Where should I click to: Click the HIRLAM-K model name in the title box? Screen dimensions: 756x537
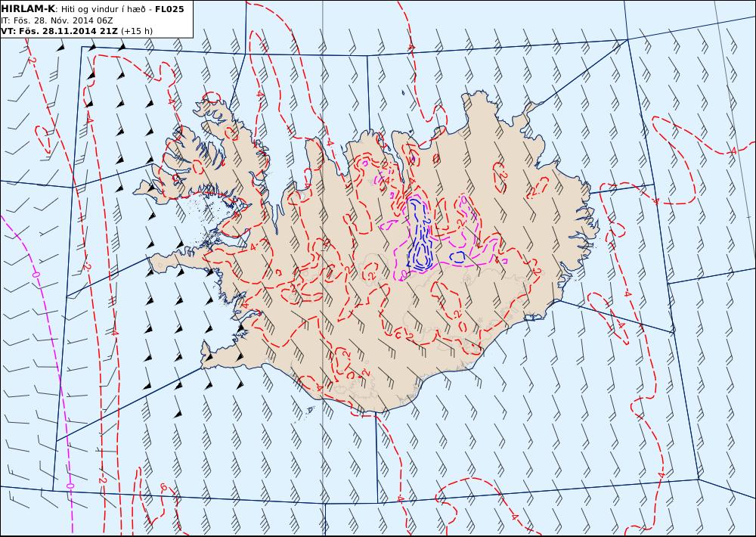point(28,9)
